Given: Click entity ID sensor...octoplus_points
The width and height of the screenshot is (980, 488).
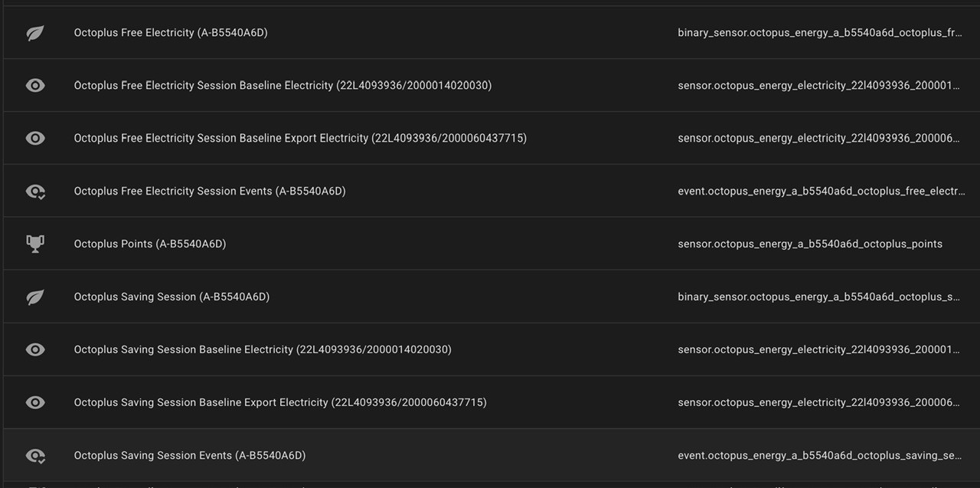Looking at the screenshot, I should coord(810,244).
